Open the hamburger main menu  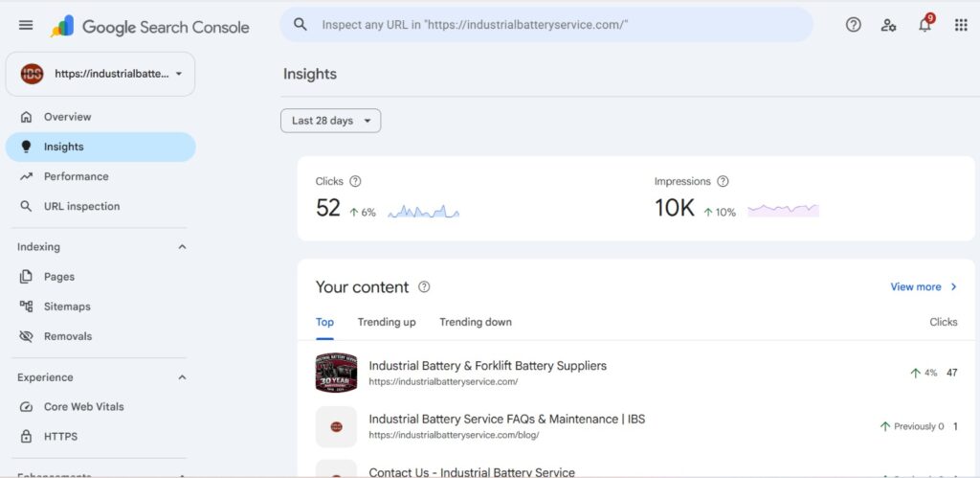pyautogui.click(x=26, y=25)
